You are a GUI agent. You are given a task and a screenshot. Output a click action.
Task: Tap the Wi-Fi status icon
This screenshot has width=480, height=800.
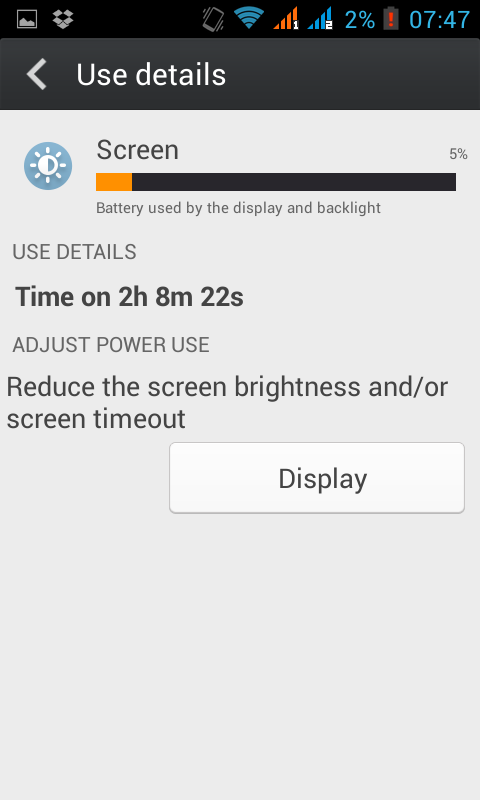[248, 19]
